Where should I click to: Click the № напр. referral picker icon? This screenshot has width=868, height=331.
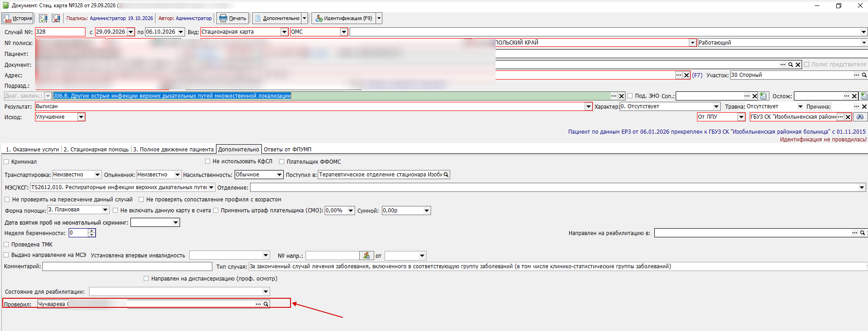(x=366, y=256)
